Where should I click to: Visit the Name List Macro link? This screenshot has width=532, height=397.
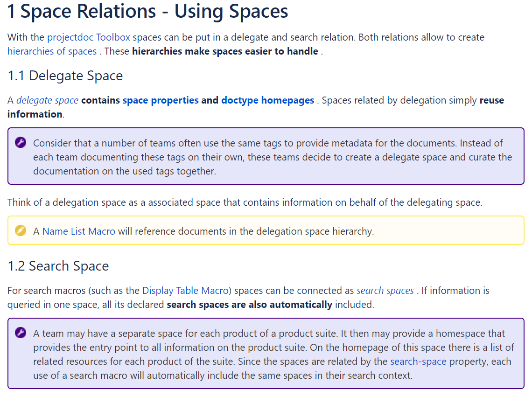tap(79, 231)
